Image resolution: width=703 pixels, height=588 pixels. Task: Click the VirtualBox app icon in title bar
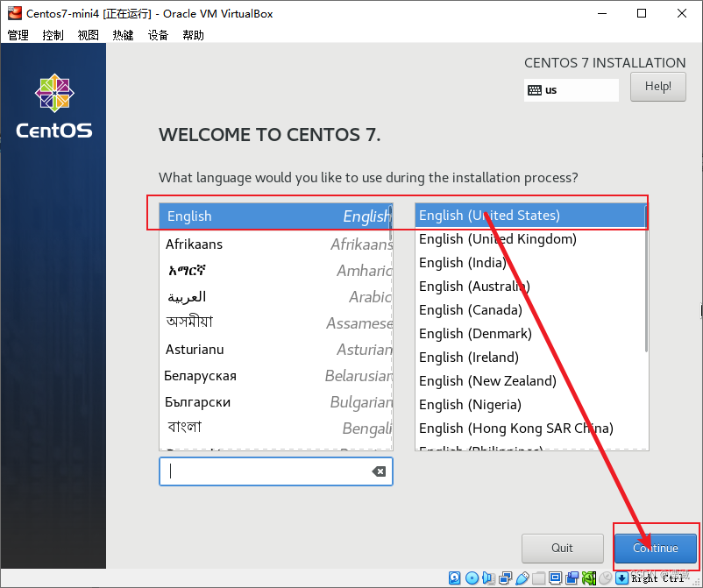click(14, 13)
